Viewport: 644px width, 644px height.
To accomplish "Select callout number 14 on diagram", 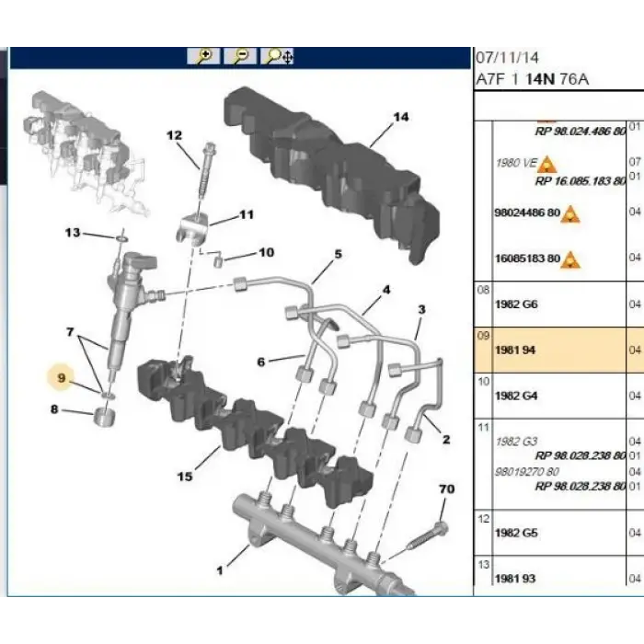I will click(x=401, y=117).
